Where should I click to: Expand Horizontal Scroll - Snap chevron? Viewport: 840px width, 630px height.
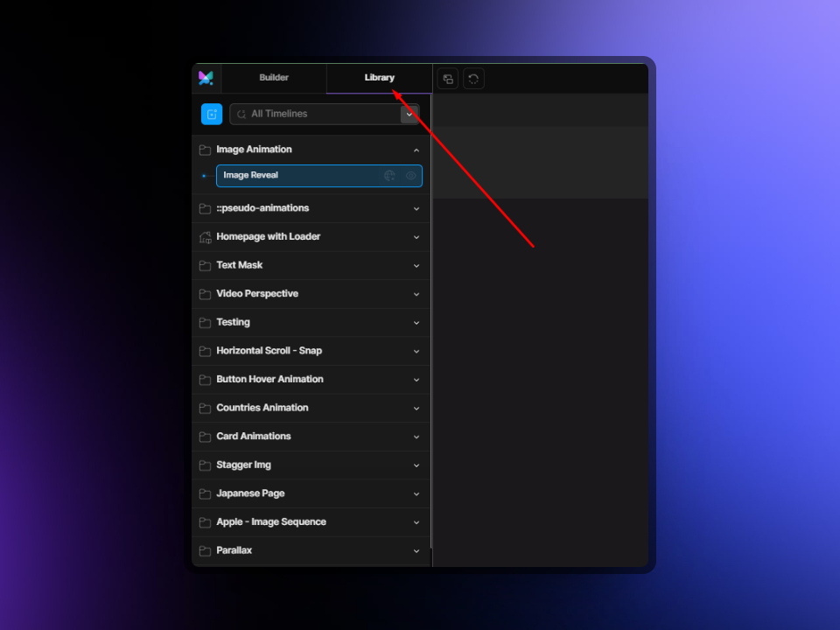[416, 351]
